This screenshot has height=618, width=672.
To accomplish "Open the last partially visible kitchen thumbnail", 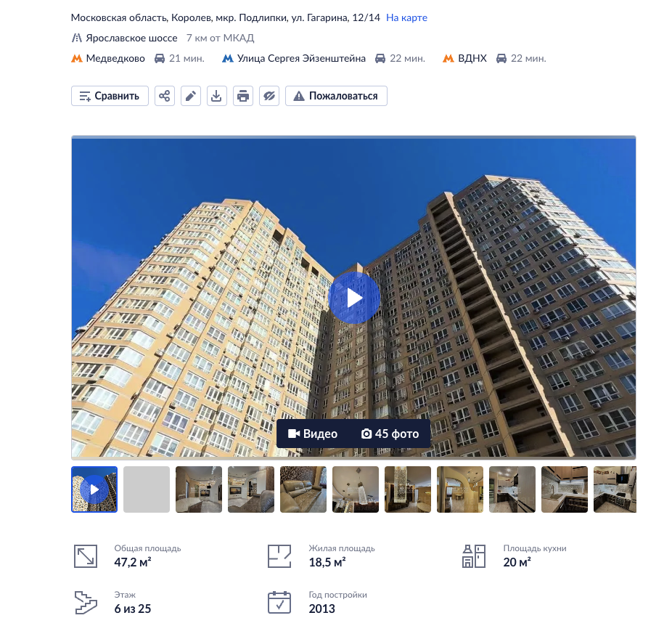I will point(615,489).
